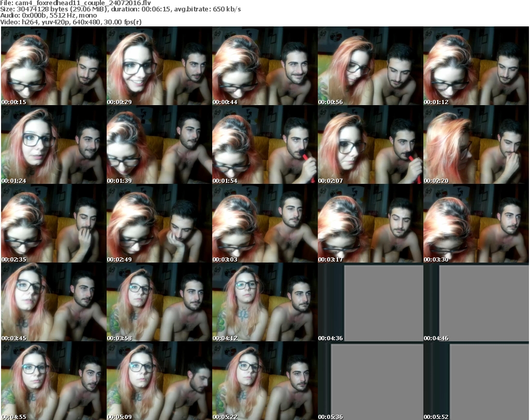This screenshot has height=420, width=530.
Task: Choose the frame stamped 00:03:03
Action: click(x=264, y=224)
